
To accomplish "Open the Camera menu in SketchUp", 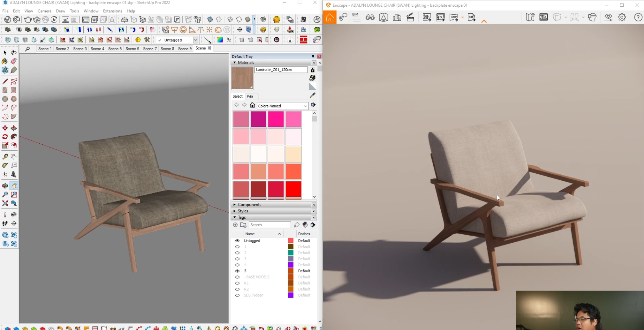I will pyautogui.click(x=44, y=11).
